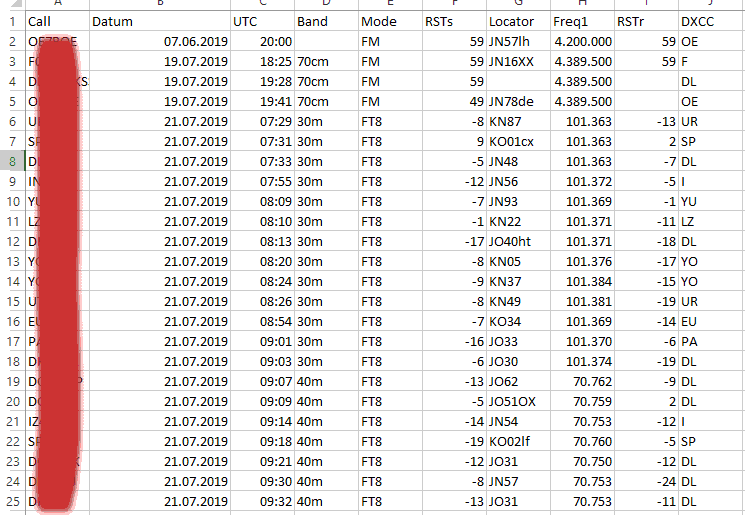Select the Datum header cell
The width and height of the screenshot is (745, 515).
click(160, 21)
